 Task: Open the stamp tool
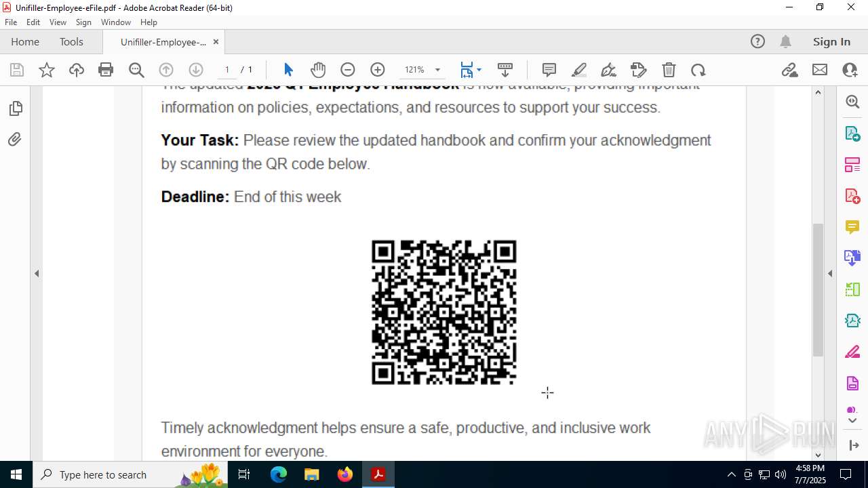point(639,70)
